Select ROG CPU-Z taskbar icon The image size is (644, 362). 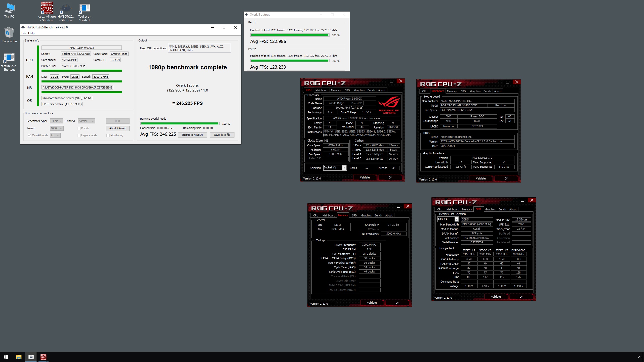pyautogui.click(x=43, y=357)
